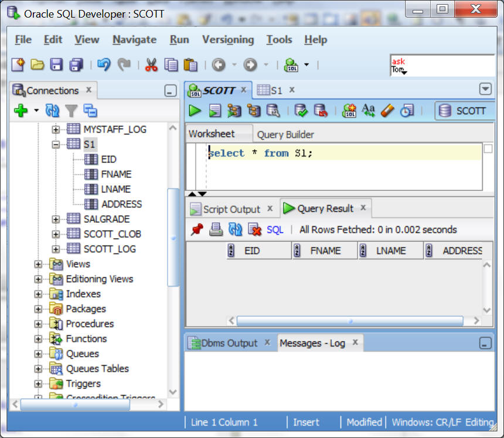Open the New Connection dropdown arrow
The width and height of the screenshot is (504, 438).
click(x=36, y=111)
